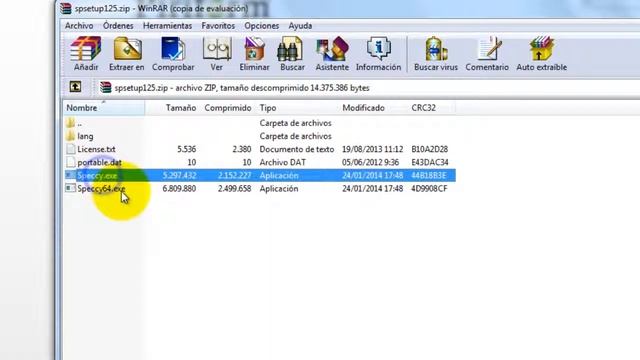Click the archive path info text
640x360 pixels.
pos(242,88)
